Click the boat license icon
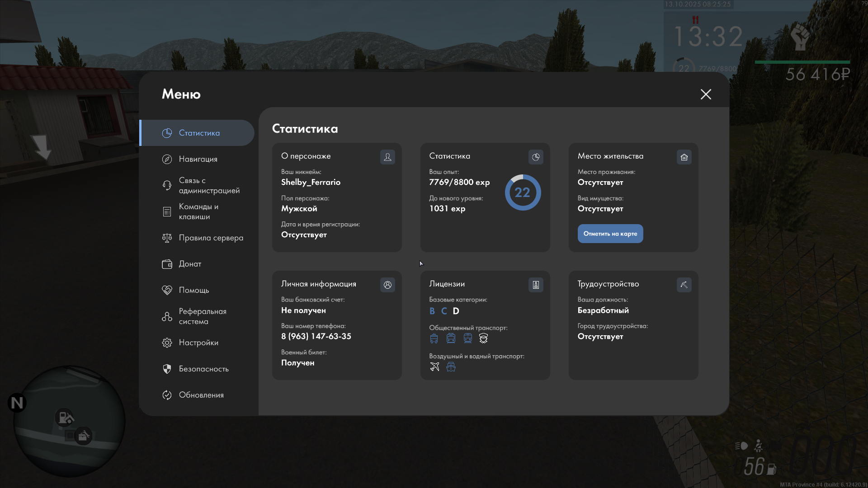This screenshot has width=868, height=488. pyautogui.click(x=451, y=366)
